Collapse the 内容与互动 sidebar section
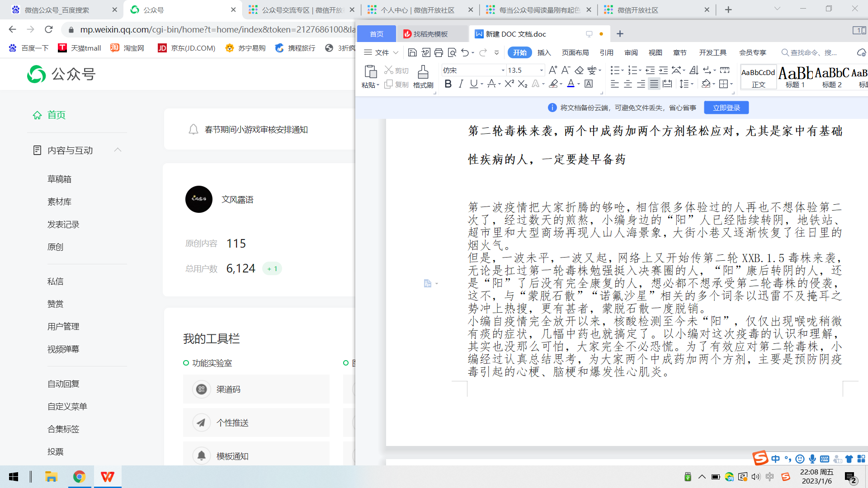 118,150
